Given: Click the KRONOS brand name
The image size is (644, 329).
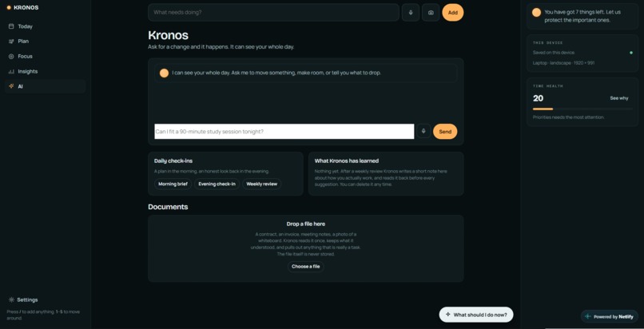Looking at the screenshot, I should click(x=26, y=7).
